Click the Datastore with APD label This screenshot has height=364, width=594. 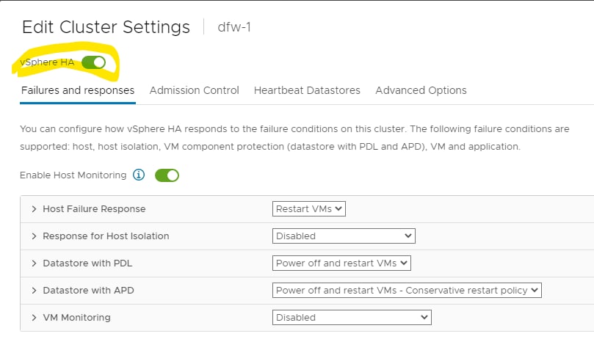(88, 291)
